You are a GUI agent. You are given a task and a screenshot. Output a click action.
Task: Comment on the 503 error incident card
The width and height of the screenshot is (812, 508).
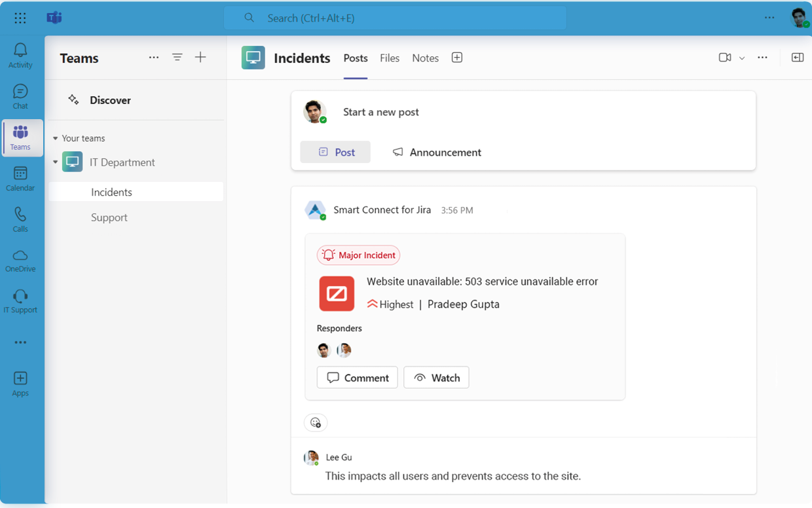tap(357, 377)
